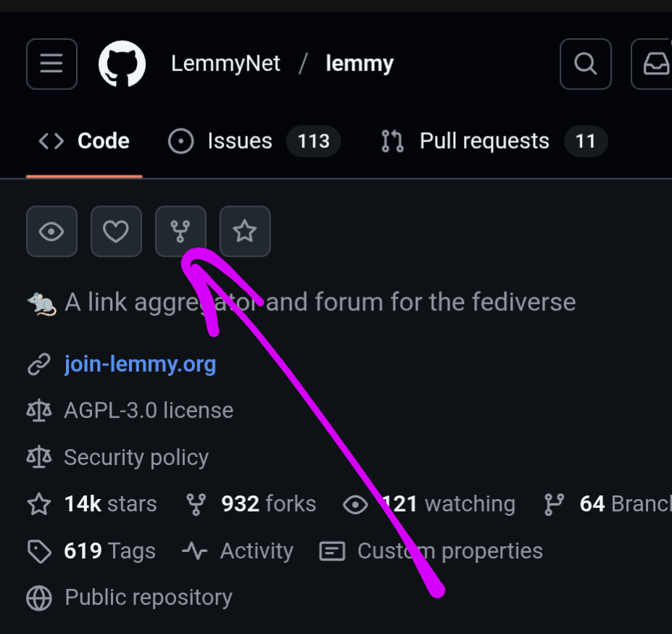Screen dimensions: 672x634
Task: Click the GitHub Octocat logo
Action: point(122,64)
